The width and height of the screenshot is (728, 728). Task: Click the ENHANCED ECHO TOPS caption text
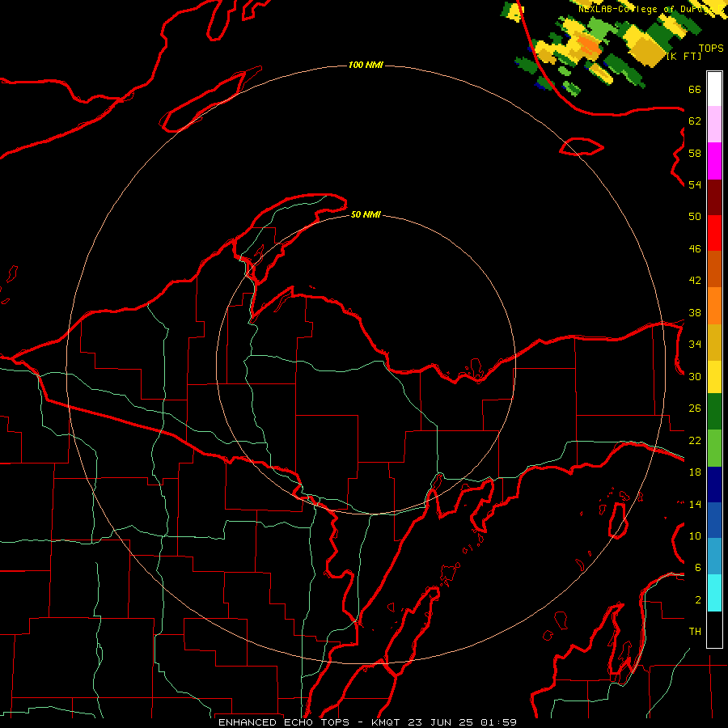point(284,722)
